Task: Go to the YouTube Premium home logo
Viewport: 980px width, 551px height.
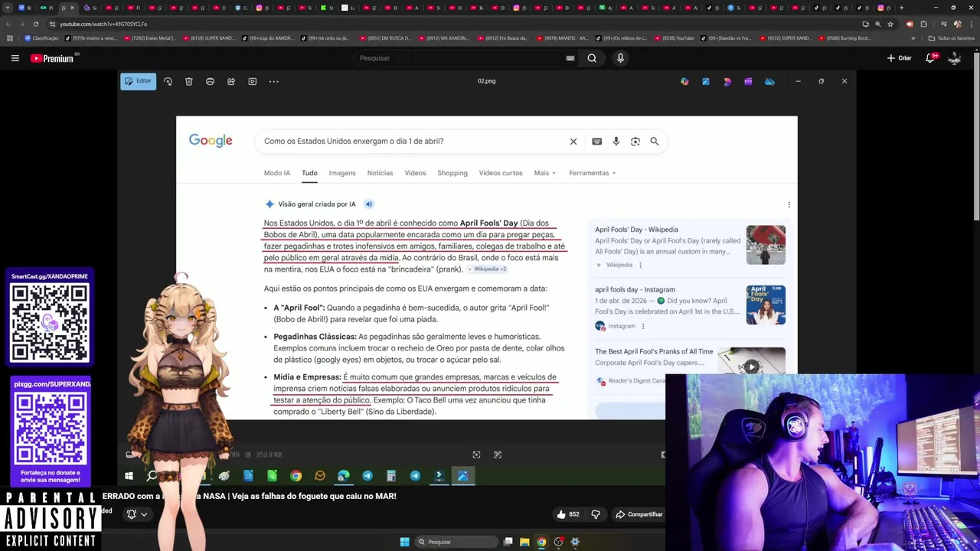Action: (52, 58)
